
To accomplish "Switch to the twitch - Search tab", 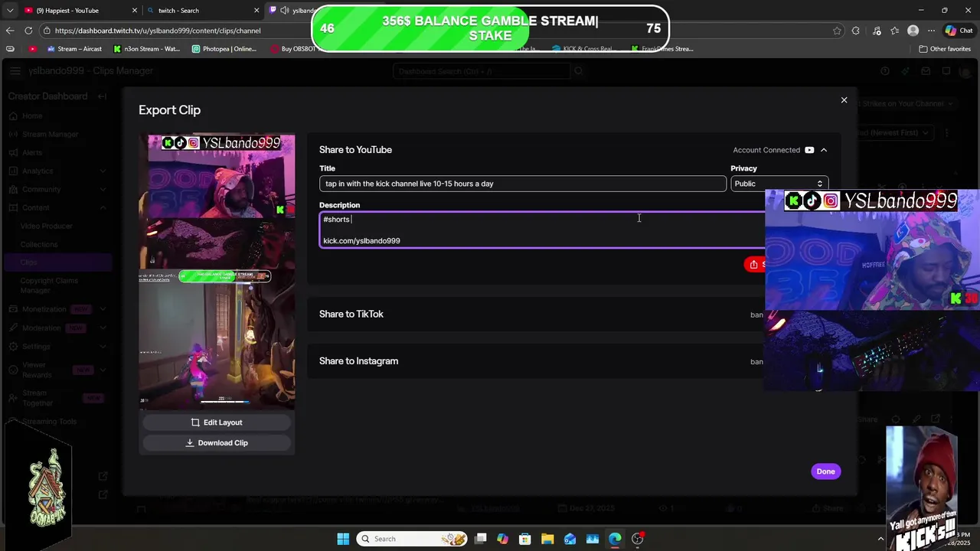I will click(198, 11).
